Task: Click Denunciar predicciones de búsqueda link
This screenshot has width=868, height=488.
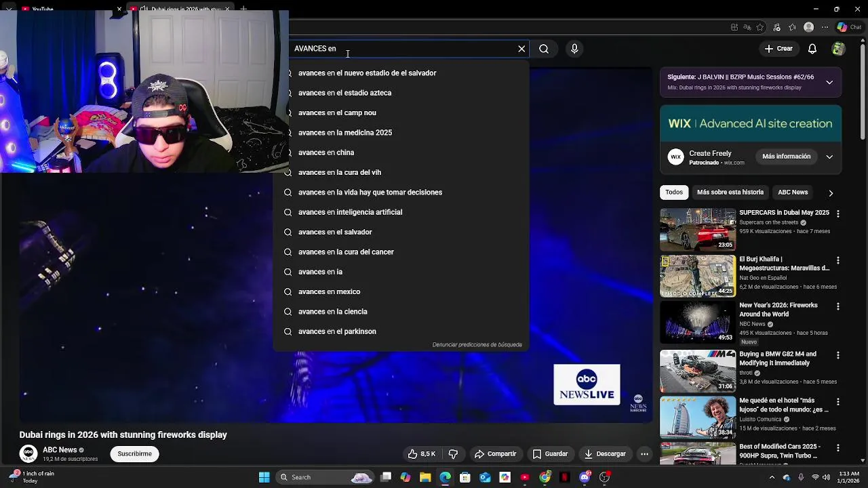Action: (477, 345)
